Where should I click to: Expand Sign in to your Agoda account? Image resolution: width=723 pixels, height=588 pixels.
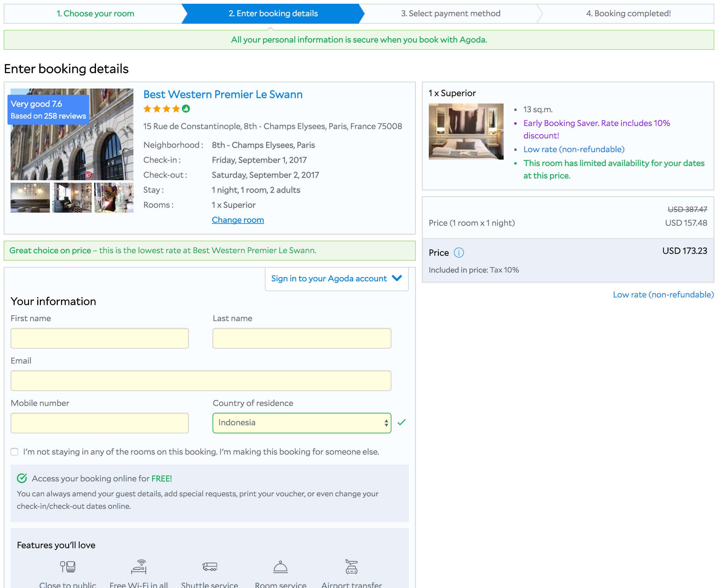tap(337, 278)
